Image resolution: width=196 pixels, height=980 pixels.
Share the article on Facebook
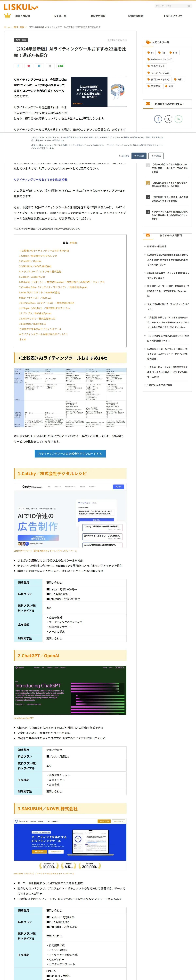18,66
